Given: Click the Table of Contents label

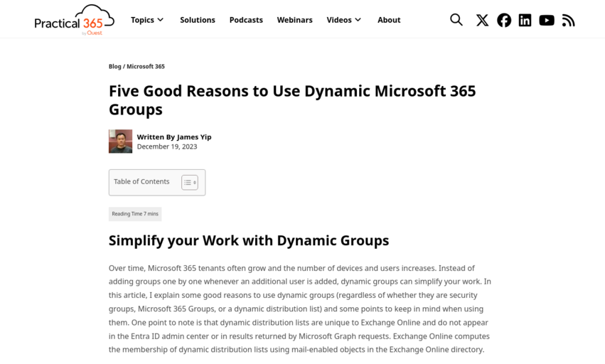Looking at the screenshot, I should (x=141, y=181).
